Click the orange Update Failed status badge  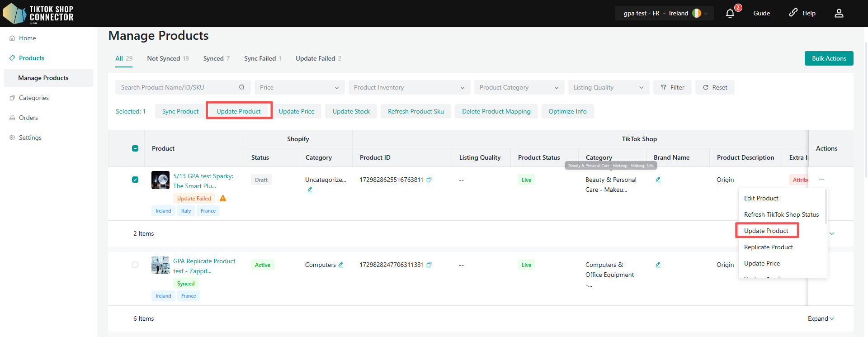pyautogui.click(x=194, y=198)
